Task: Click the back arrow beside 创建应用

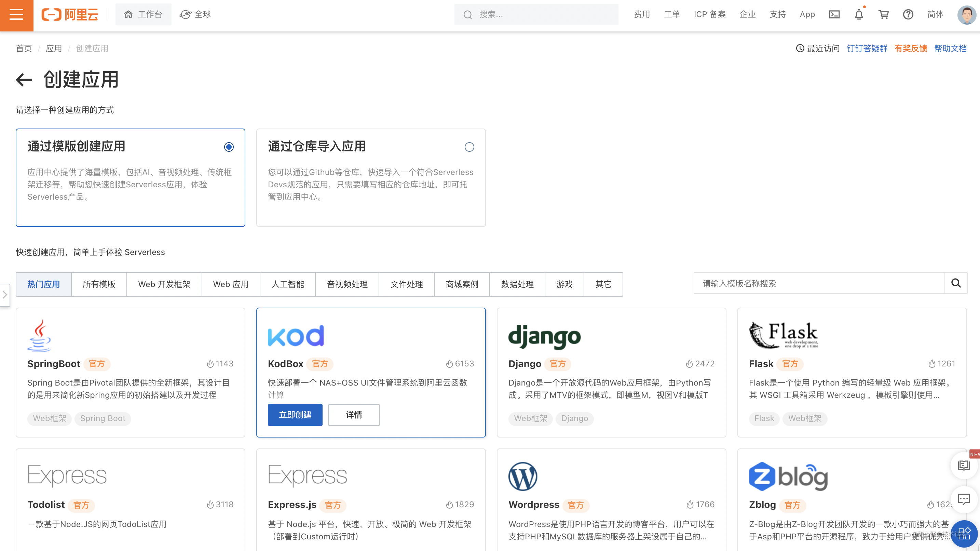Action: 24,80
